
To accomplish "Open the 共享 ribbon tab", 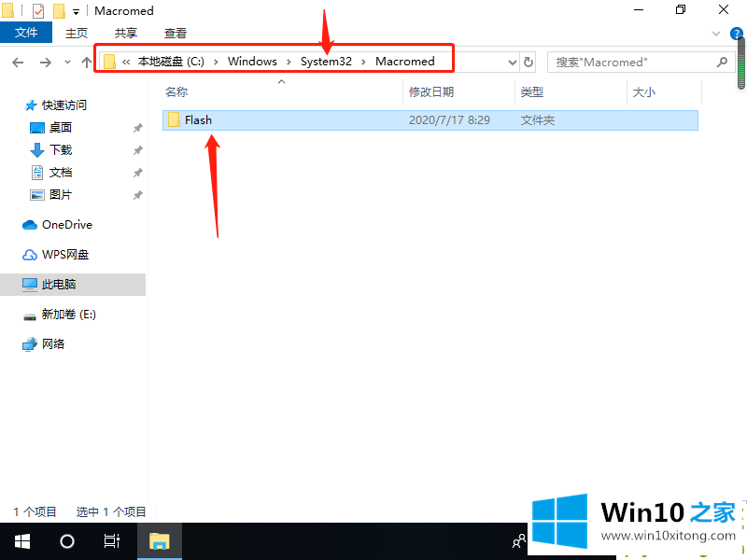I will click(x=126, y=33).
